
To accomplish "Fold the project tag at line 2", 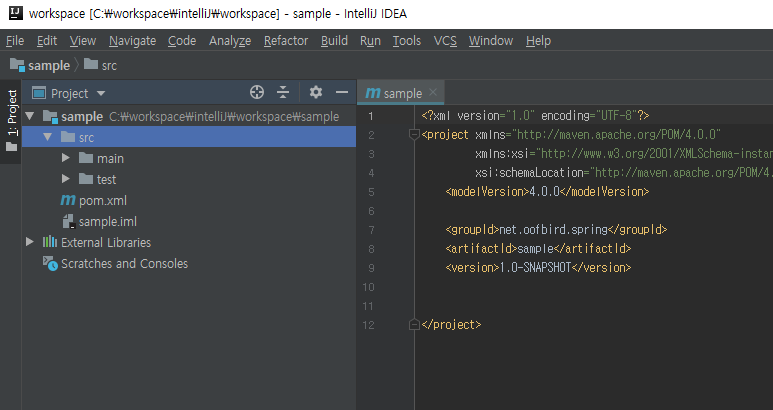I will coord(414,134).
